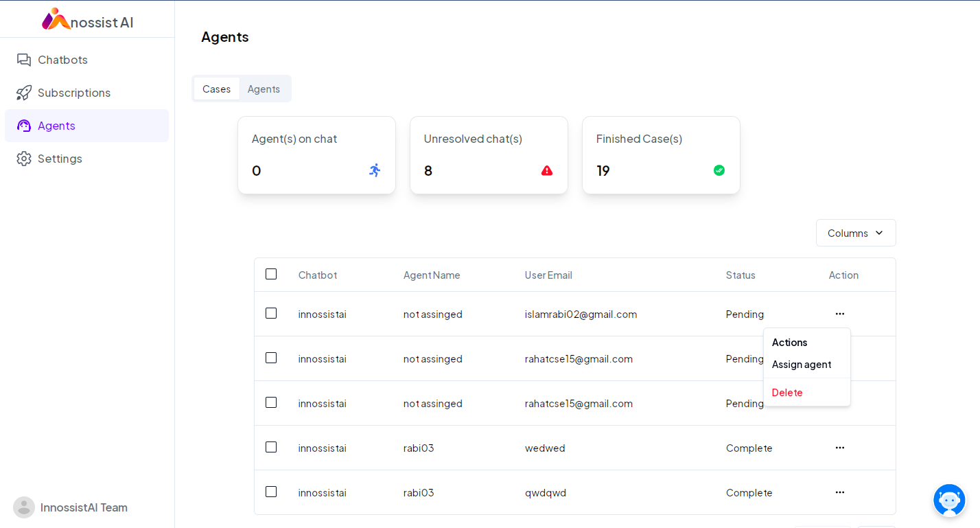Click the Finished Case(s) card
Image resolution: width=980 pixels, height=528 pixels.
pos(661,155)
